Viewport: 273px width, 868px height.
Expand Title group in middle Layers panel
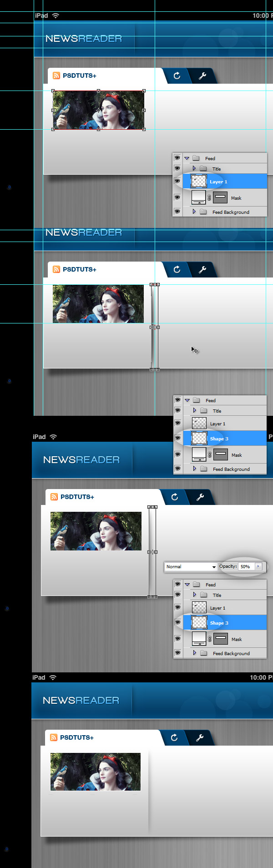194,411
